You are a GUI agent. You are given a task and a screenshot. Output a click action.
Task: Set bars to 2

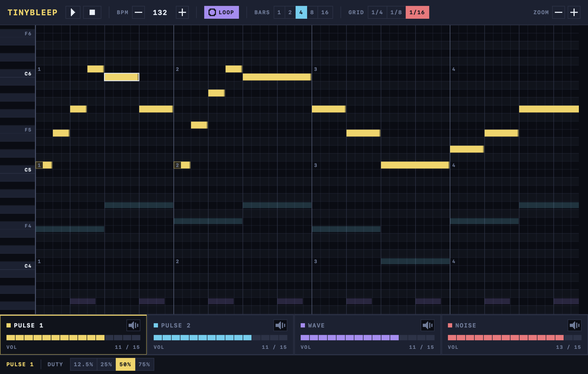point(290,12)
